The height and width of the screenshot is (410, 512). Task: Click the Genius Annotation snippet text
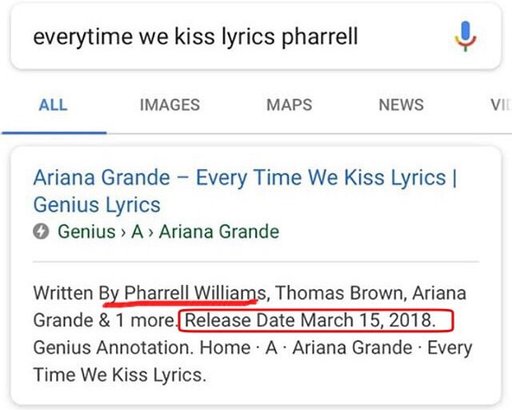113,348
